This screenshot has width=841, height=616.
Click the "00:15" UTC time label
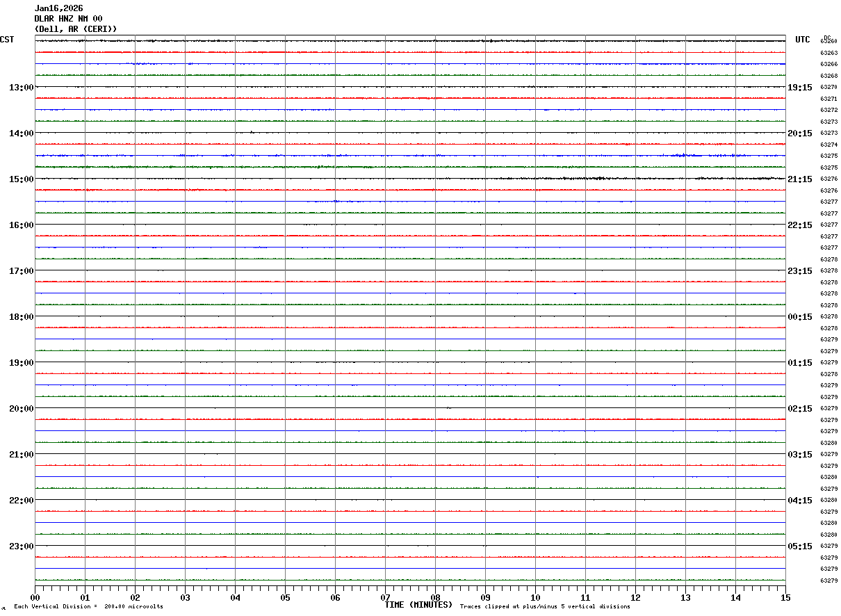pyautogui.click(x=799, y=316)
